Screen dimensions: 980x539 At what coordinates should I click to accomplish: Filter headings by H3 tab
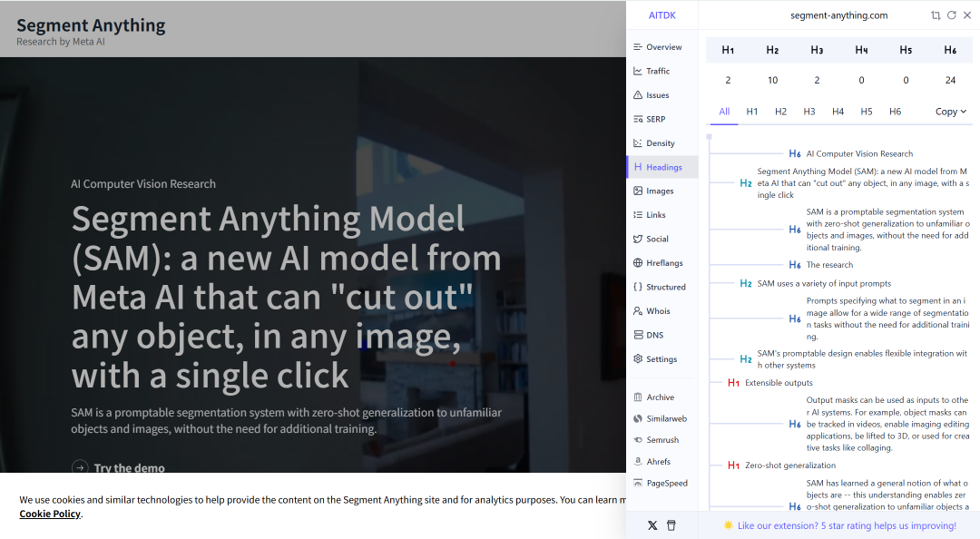pos(809,112)
